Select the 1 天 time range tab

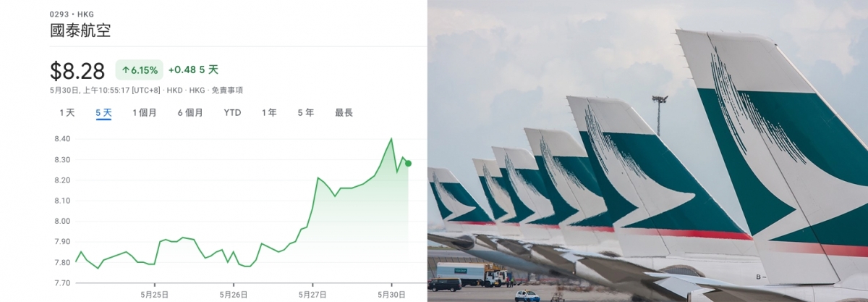67,112
